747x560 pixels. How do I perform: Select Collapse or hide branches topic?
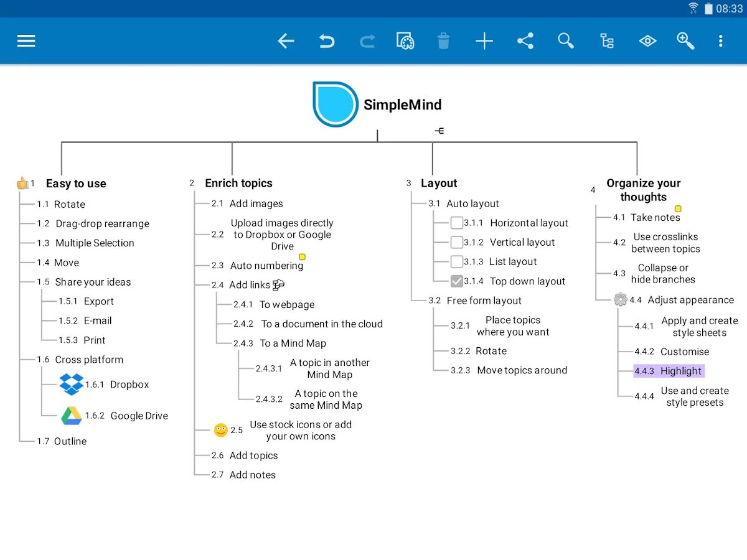[x=663, y=274]
